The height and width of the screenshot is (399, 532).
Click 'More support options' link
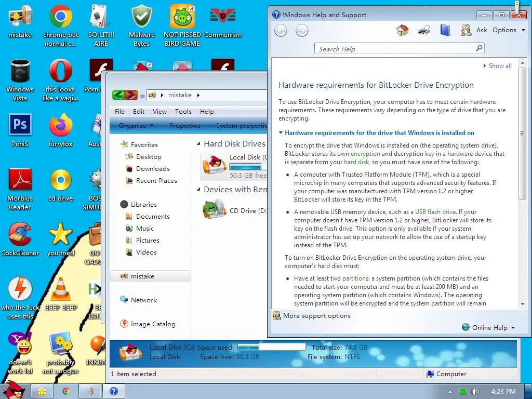(316, 315)
